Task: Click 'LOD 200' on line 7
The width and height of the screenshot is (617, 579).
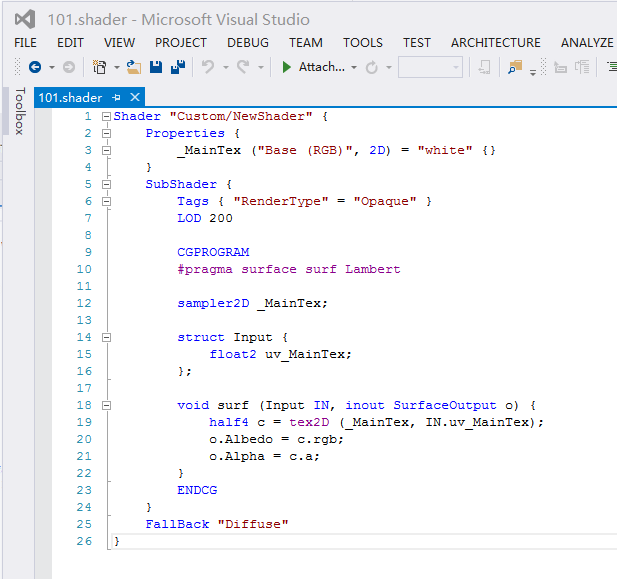Action: pos(205,218)
